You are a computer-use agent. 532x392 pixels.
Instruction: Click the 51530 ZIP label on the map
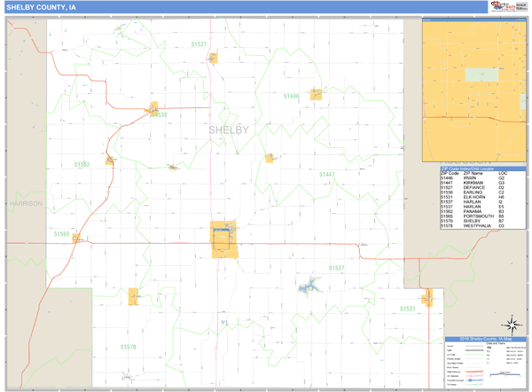click(160, 114)
